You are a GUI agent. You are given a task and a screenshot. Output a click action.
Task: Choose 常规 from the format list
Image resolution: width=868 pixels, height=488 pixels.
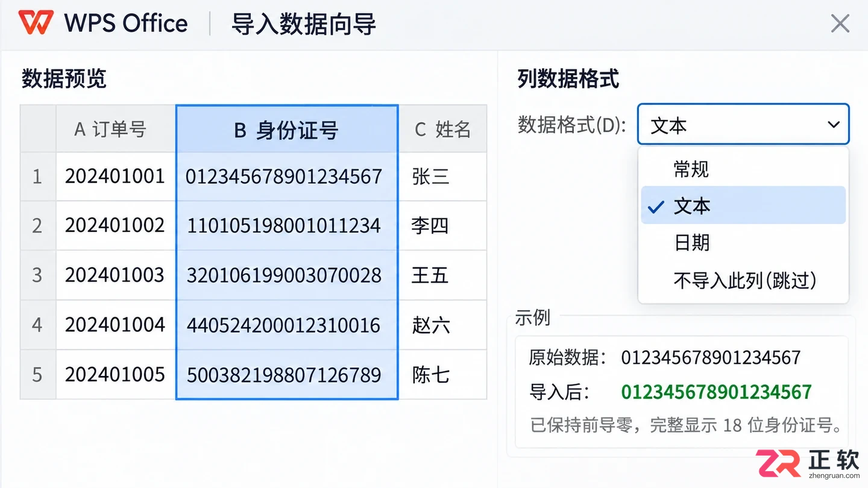pos(743,169)
